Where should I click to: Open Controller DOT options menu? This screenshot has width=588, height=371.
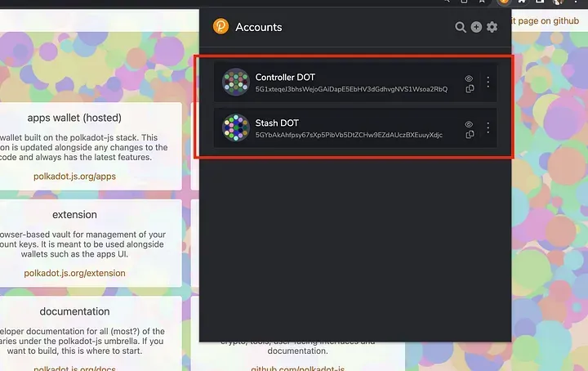point(488,83)
